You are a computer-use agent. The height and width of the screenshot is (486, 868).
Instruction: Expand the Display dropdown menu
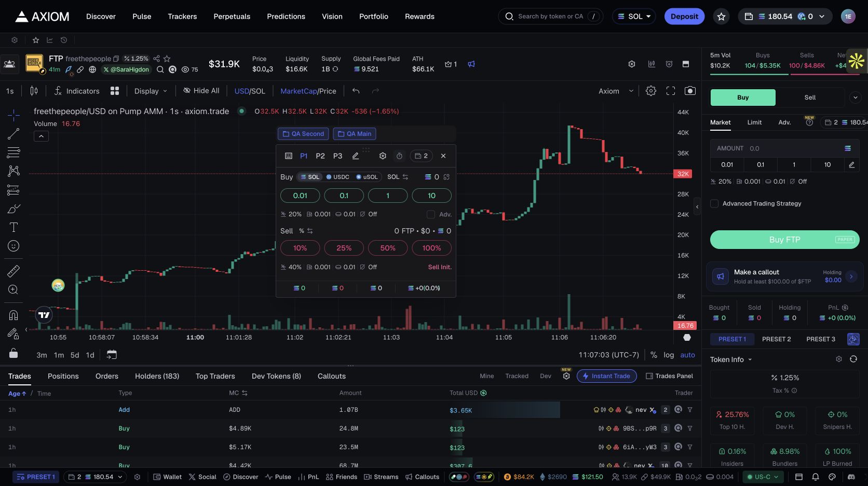coord(151,91)
